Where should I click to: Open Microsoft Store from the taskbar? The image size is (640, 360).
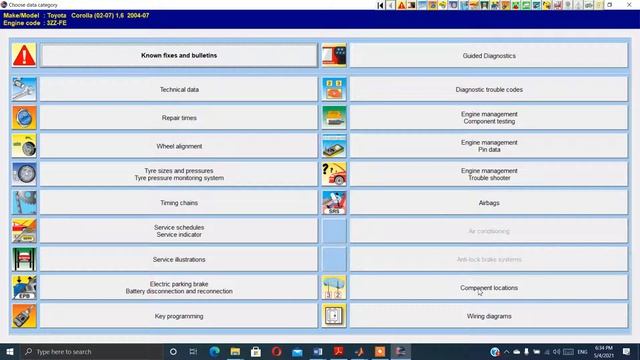[256, 351]
